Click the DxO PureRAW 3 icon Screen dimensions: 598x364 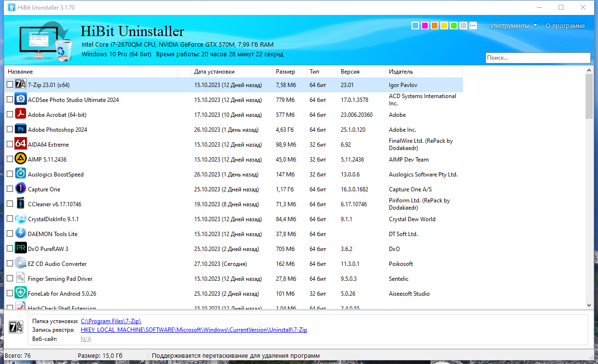point(21,249)
